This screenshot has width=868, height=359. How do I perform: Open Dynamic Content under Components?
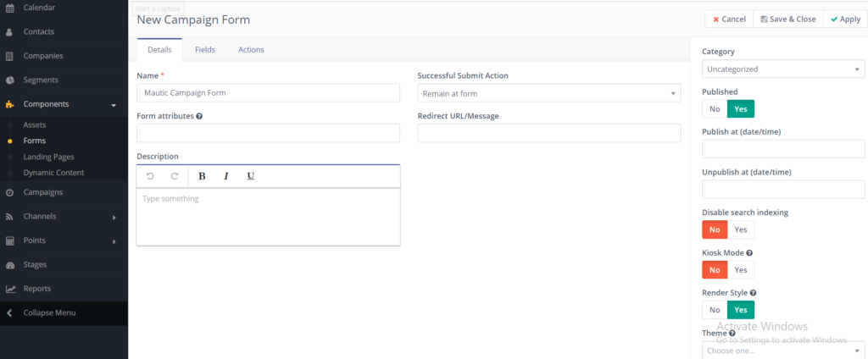point(53,173)
